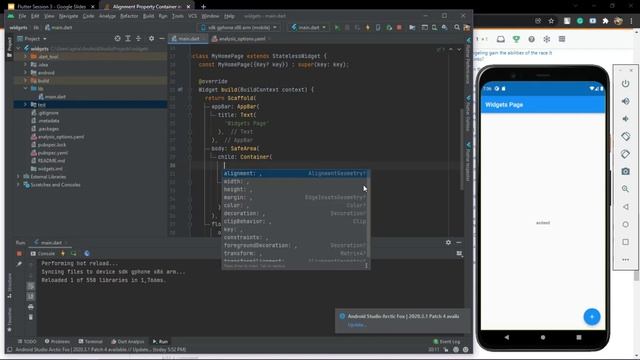
Task: Open Project panel settings gear
Action: coord(151,38)
